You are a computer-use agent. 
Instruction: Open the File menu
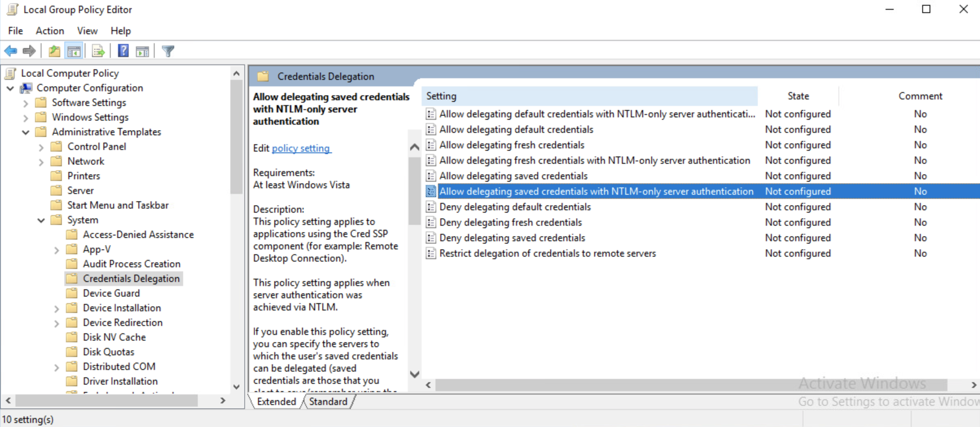click(x=15, y=31)
